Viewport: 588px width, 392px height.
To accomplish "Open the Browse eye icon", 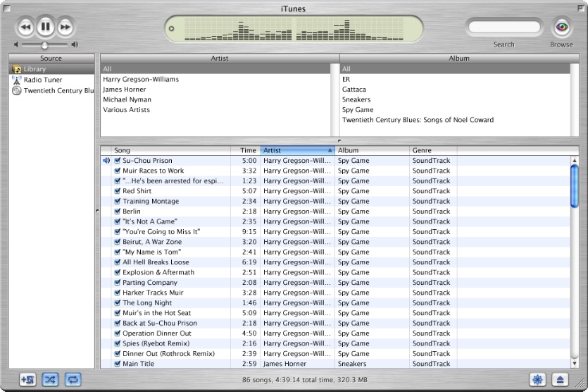I will 561,27.
